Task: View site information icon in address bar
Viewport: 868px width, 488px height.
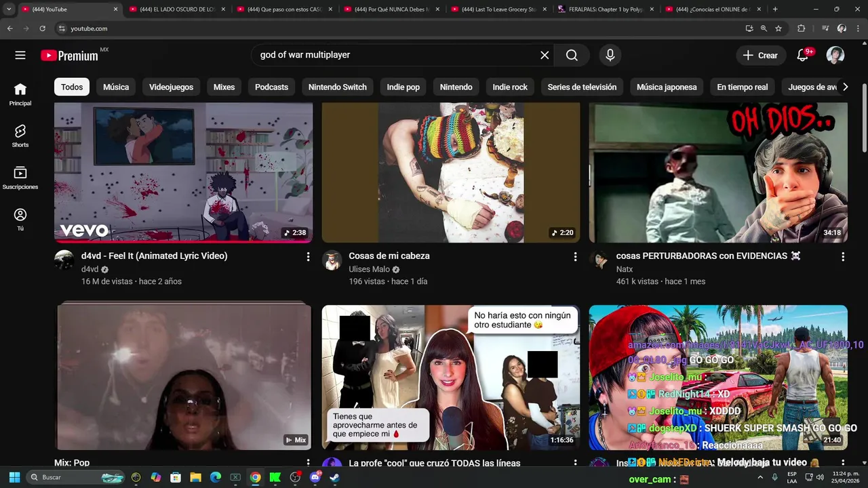Action: (x=62, y=28)
